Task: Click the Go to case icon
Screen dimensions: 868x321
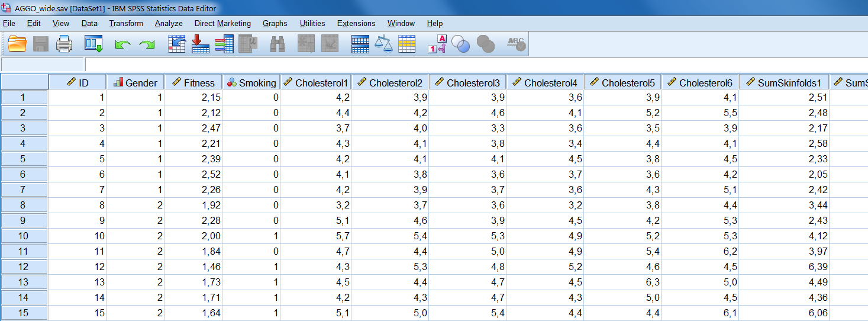Action: coord(177,44)
